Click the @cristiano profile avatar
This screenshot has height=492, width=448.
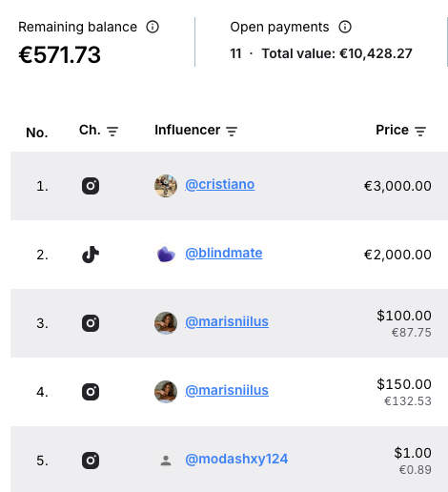click(x=166, y=186)
